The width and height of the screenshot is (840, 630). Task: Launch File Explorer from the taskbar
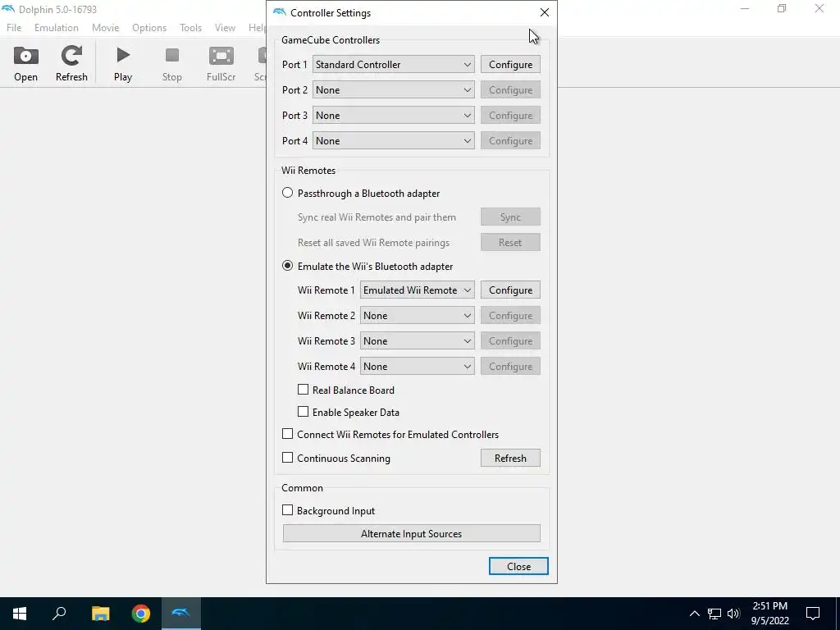click(100, 614)
